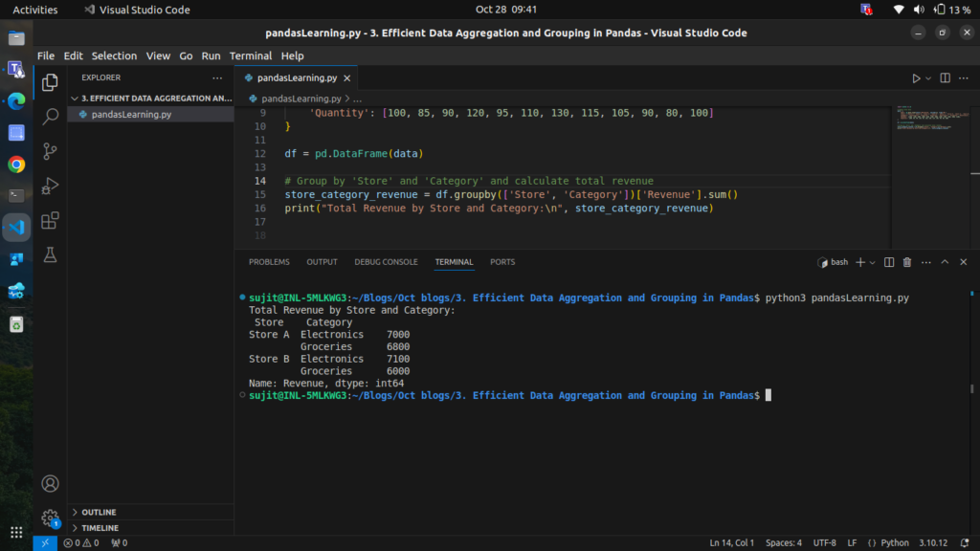980x551 pixels.
Task: Select pandasLearning.py in Explorer file tree
Action: tap(131, 115)
